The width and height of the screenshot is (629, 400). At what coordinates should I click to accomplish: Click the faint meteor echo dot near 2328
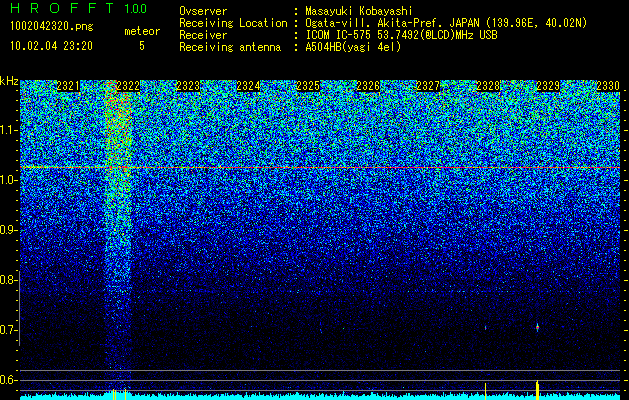tap(485, 328)
